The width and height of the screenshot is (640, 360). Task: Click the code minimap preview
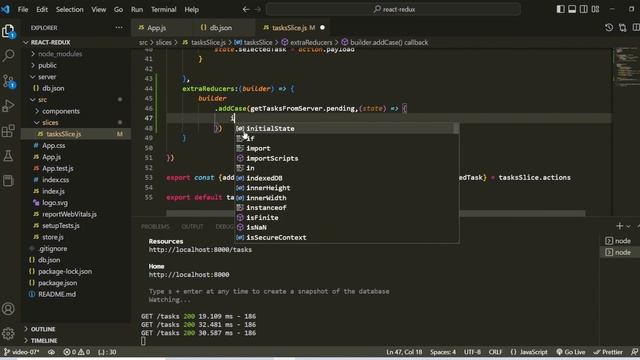pyautogui.click(x=626, y=67)
